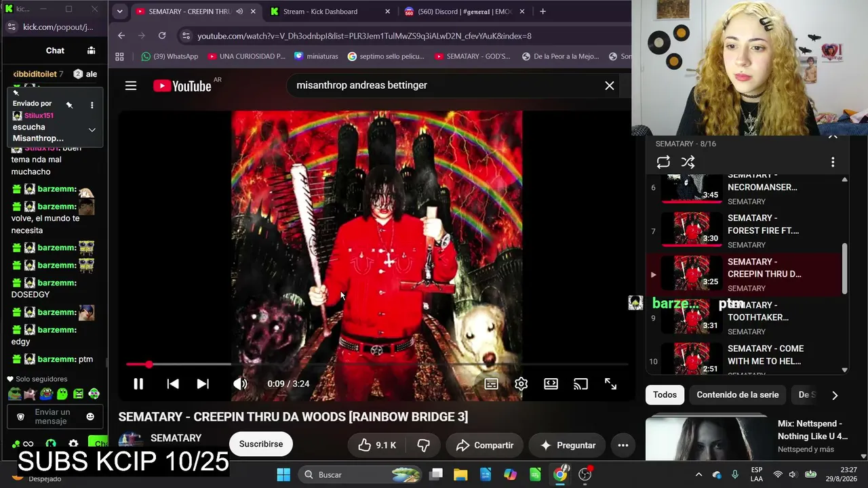Skip to the previous playlist video
The width and height of the screenshot is (868, 488).
point(173,384)
